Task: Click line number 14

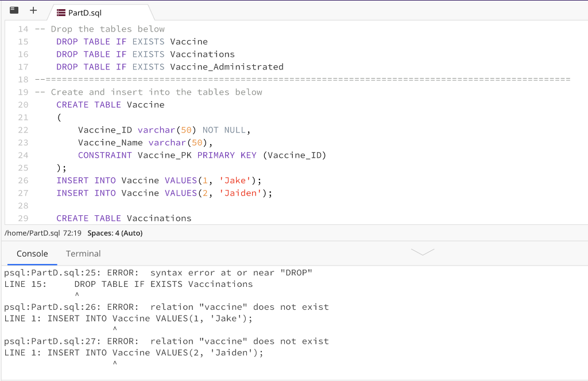Action: pyautogui.click(x=23, y=29)
